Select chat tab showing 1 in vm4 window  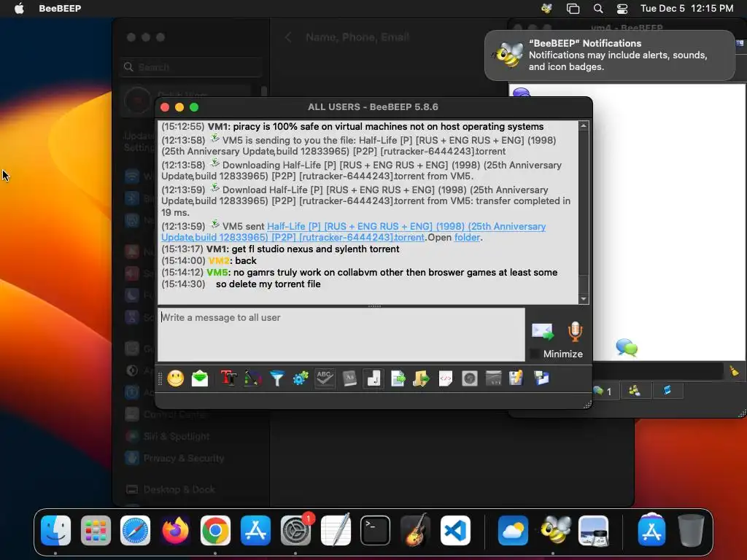[603, 392]
